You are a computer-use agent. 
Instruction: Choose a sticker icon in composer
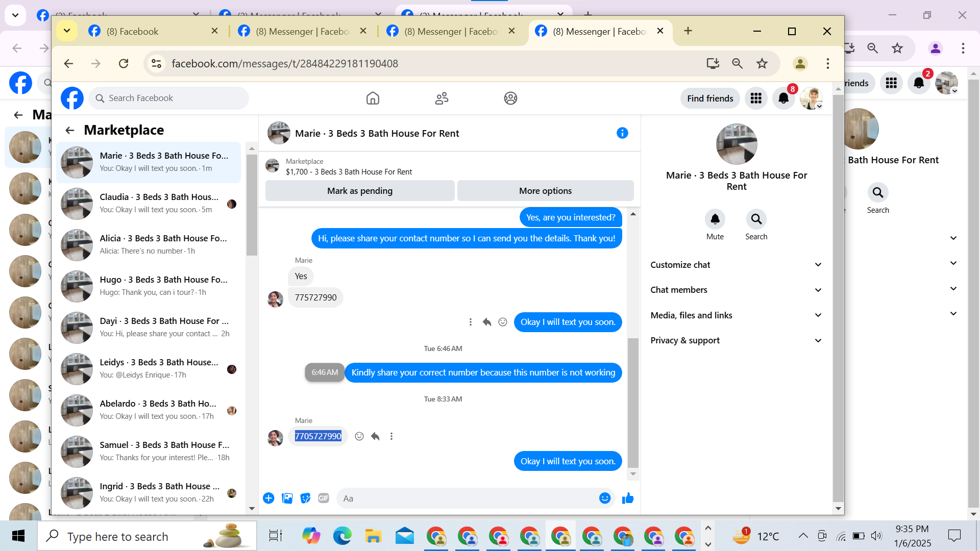tap(305, 498)
